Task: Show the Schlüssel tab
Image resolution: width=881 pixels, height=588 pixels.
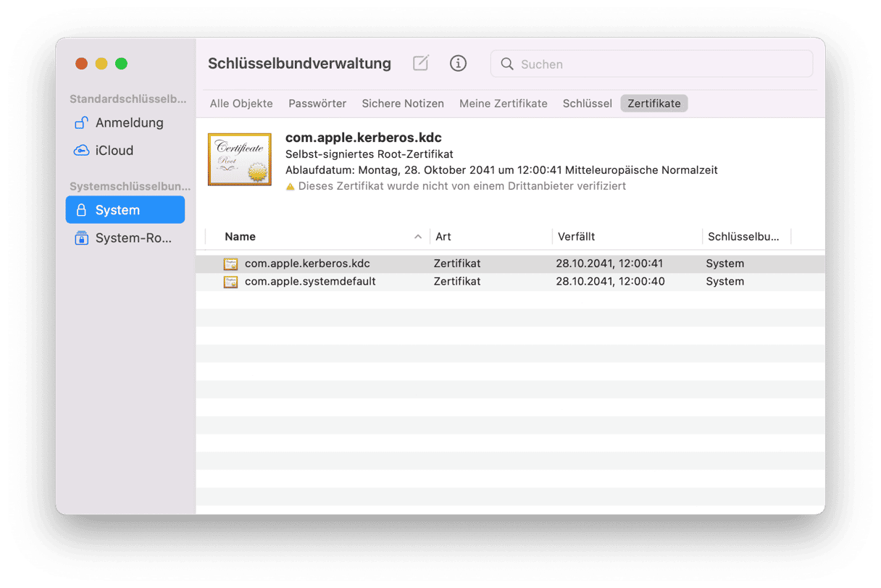Action: 588,104
